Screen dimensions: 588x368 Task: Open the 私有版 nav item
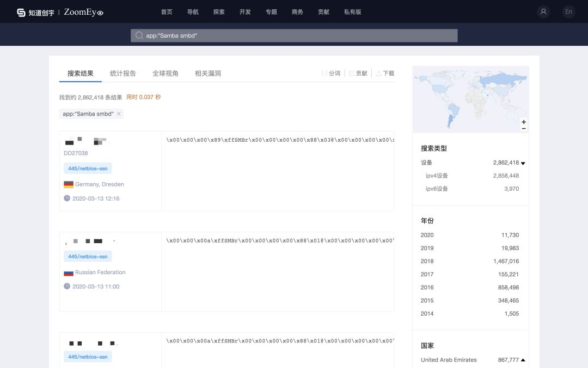(x=352, y=12)
